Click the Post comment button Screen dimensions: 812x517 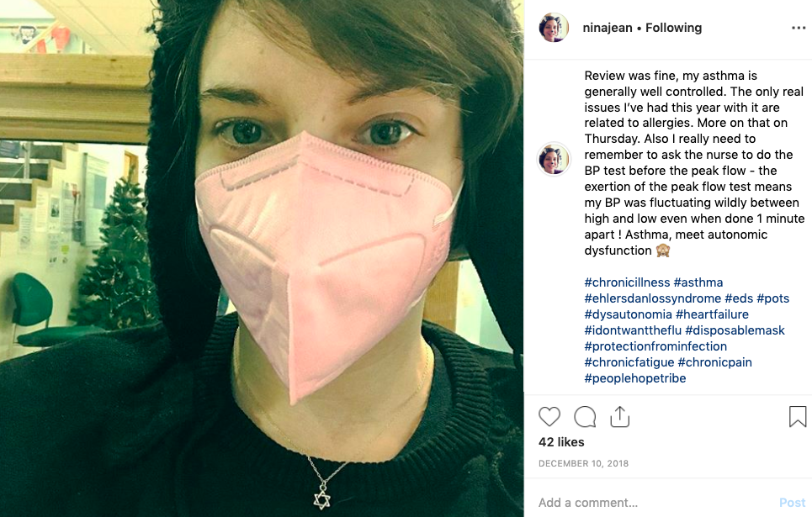point(793,503)
